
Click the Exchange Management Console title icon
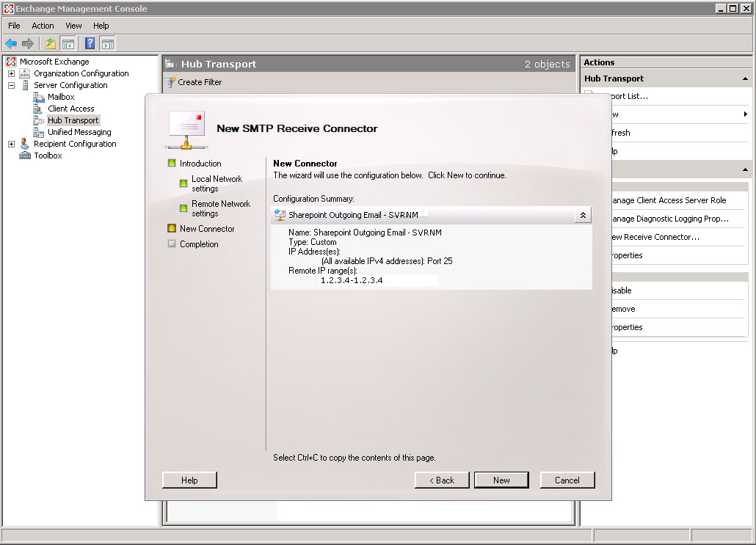tap(9, 9)
